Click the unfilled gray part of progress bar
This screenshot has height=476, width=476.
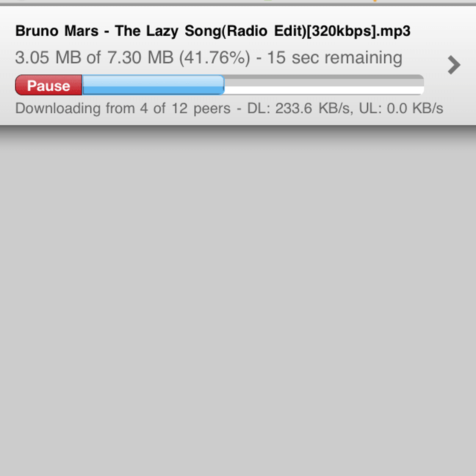pos(324,85)
